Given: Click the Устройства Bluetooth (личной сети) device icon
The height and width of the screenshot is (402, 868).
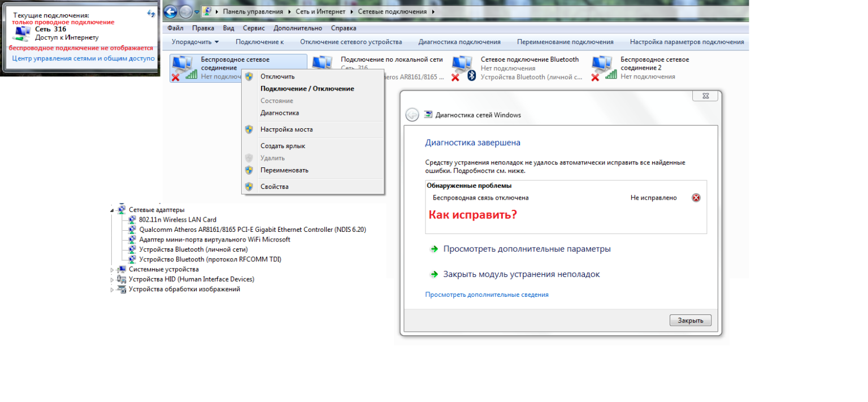Looking at the screenshot, I should [132, 249].
